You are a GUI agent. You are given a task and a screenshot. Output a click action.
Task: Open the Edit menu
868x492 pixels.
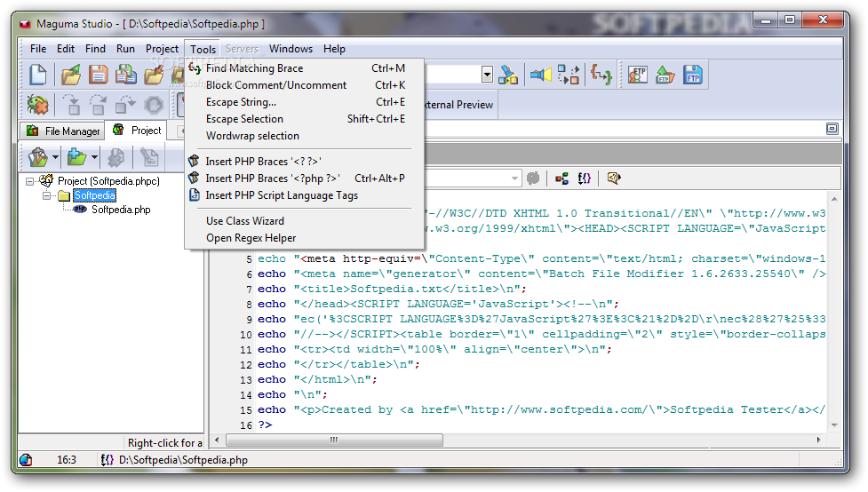tap(66, 49)
